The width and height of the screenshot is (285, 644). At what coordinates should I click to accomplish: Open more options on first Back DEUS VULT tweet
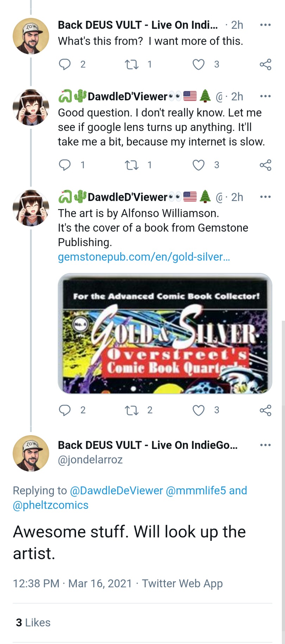(265, 25)
